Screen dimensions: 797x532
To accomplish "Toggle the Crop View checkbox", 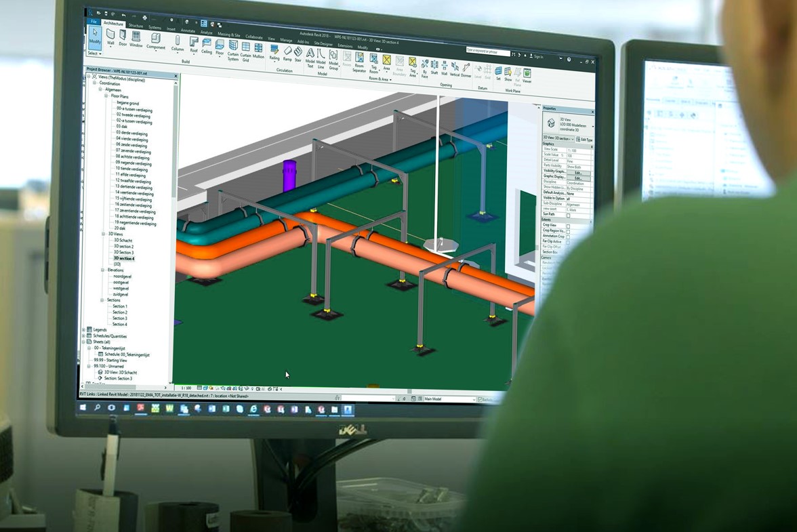I will tap(568, 225).
